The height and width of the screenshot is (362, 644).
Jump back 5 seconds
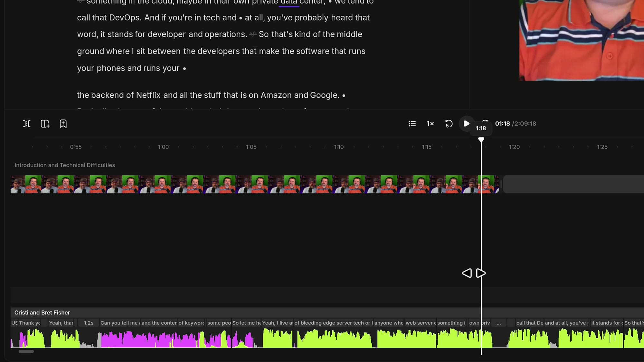449,124
